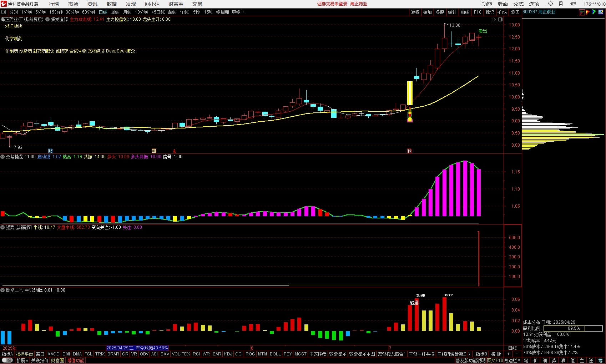This screenshot has width=606, height=364.
Task: Switch period to 30分钟
Action: tap(72, 12)
